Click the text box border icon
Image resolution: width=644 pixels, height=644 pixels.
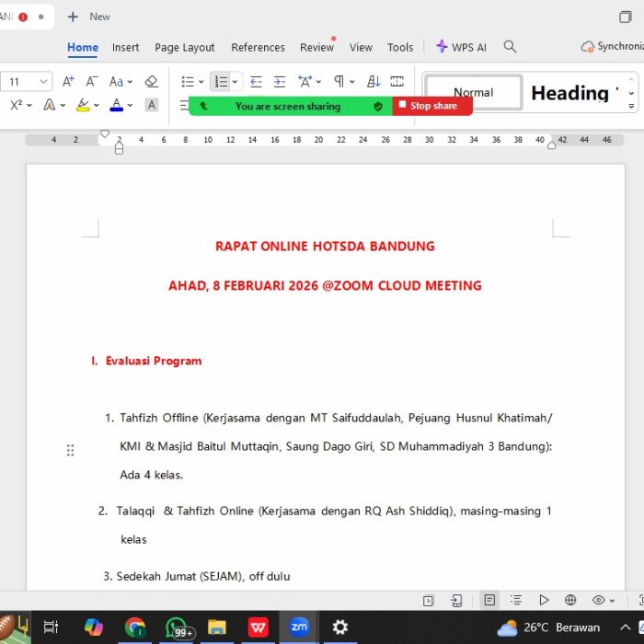397,81
